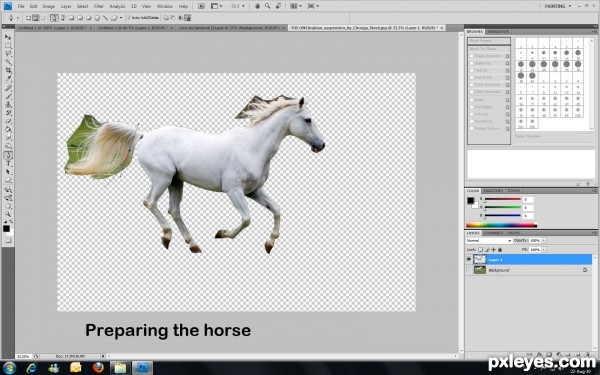The height and width of the screenshot is (375, 600).
Task: Select the Pen tool in toolbox
Action: tap(8, 155)
